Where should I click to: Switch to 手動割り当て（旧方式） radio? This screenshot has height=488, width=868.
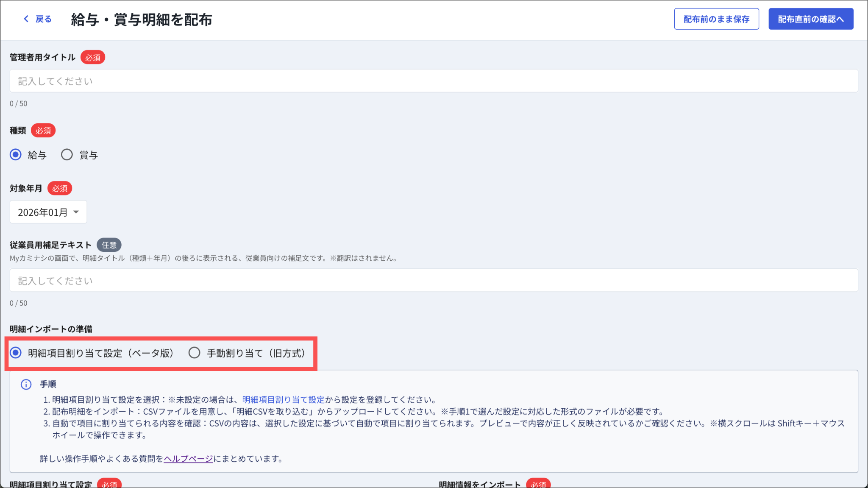click(195, 353)
